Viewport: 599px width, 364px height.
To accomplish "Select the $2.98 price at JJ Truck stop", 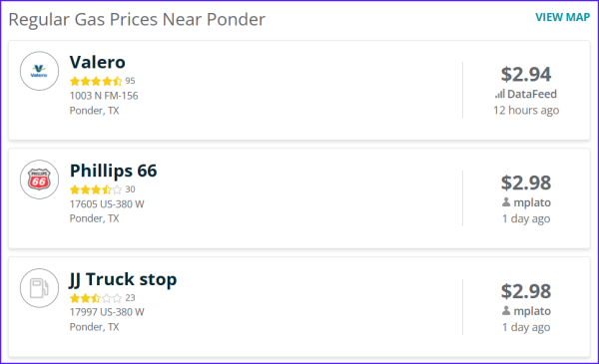I will tap(526, 291).
